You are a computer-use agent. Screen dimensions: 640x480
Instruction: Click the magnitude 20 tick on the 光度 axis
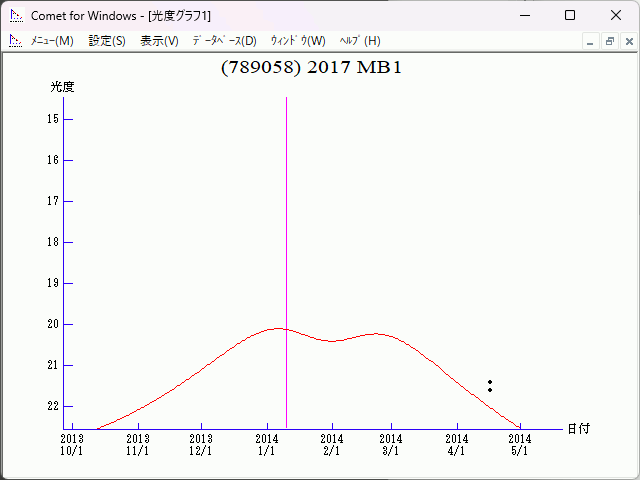(67, 324)
